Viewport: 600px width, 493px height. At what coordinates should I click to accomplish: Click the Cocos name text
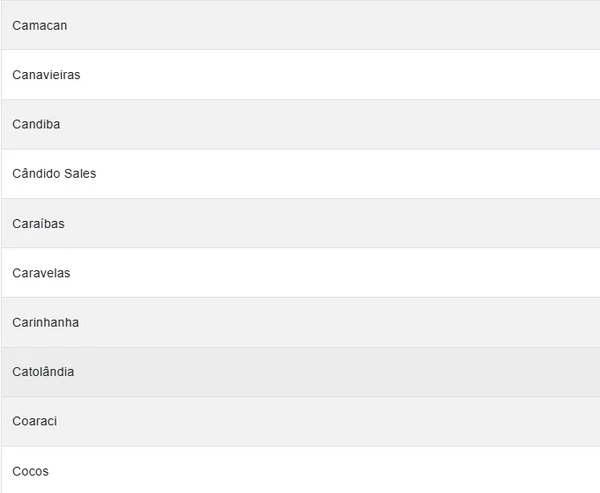pyautogui.click(x=30, y=471)
